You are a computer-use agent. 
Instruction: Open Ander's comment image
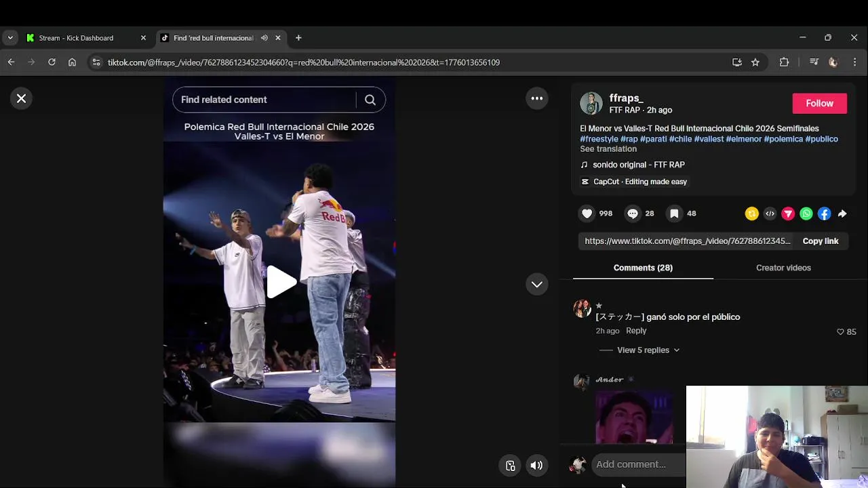pos(635,417)
